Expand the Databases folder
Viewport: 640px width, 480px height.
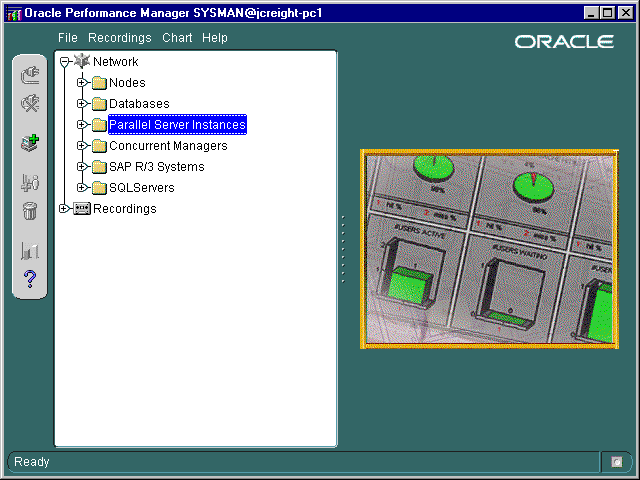82,104
